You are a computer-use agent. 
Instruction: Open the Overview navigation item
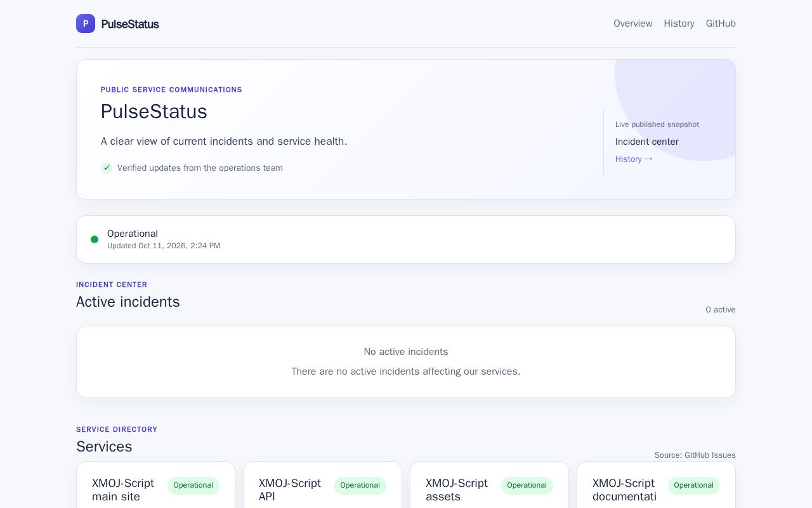point(632,23)
